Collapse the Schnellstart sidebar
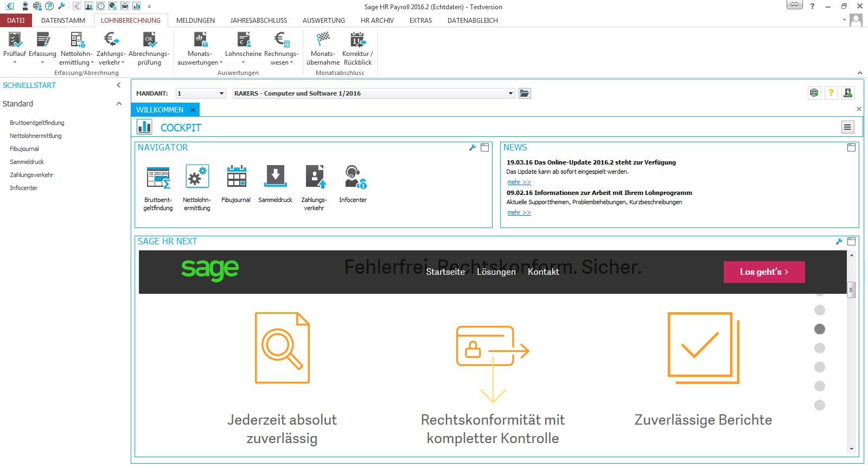The image size is (868, 467). pyautogui.click(x=119, y=85)
